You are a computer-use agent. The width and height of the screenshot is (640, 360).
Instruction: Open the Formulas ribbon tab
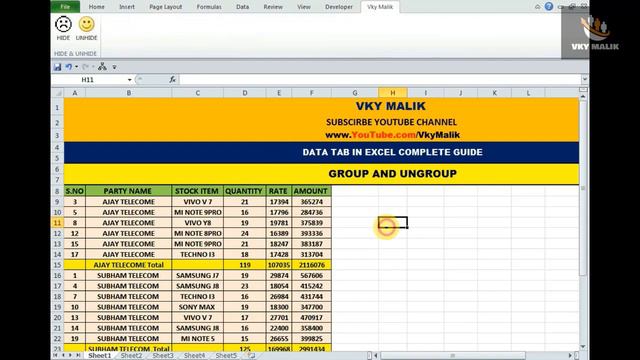click(x=209, y=7)
